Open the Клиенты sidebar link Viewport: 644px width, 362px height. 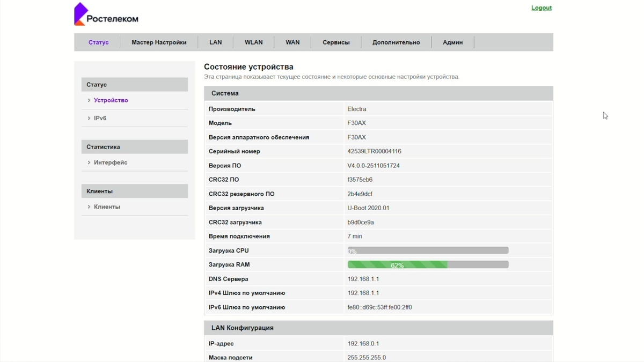tap(107, 207)
